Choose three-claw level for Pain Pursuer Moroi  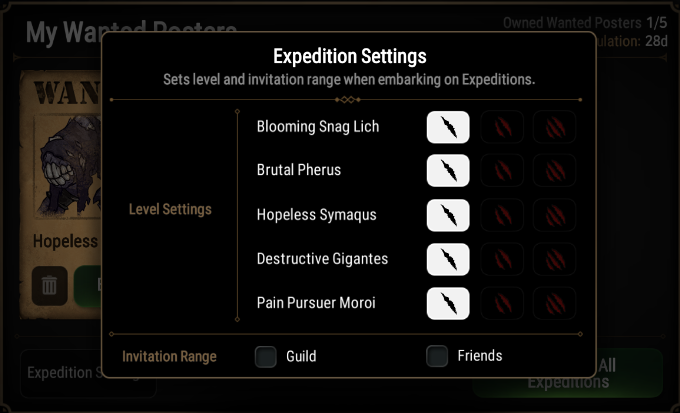click(555, 303)
